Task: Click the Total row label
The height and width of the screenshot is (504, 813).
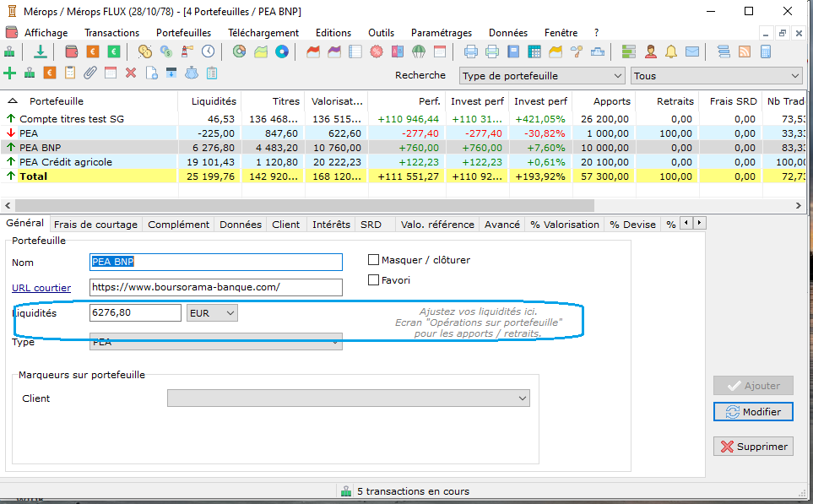Action: [33, 176]
